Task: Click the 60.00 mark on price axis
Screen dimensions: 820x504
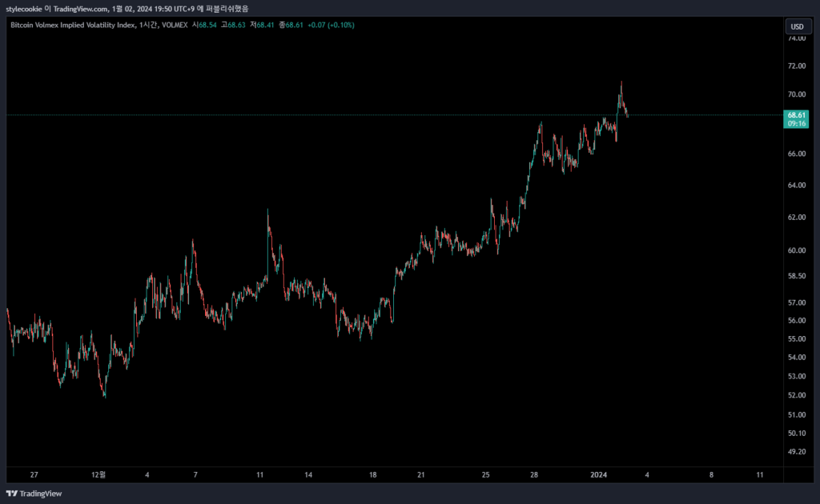Action: [796, 250]
